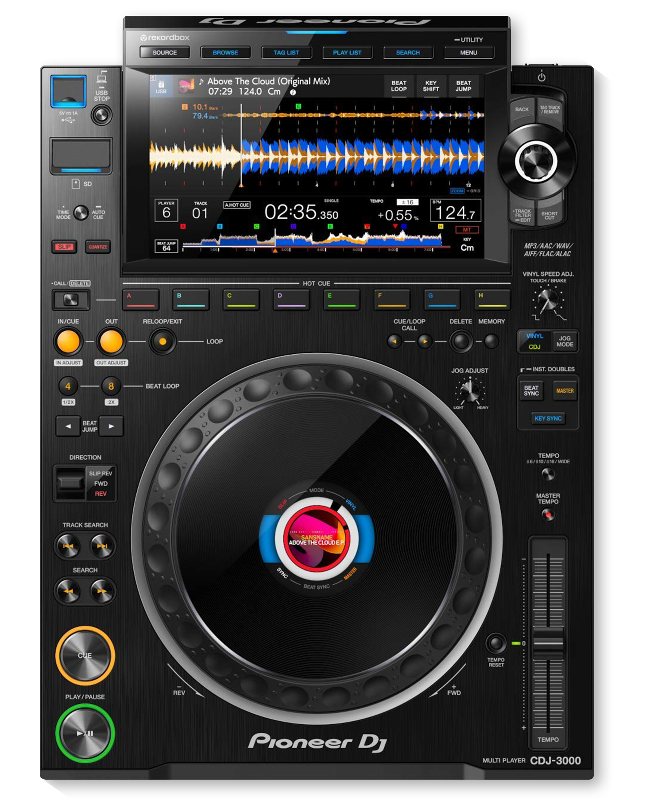
Task: Click the BEAT JUMP right arrow
Action: pyautogui.click(x=111, y=426)
